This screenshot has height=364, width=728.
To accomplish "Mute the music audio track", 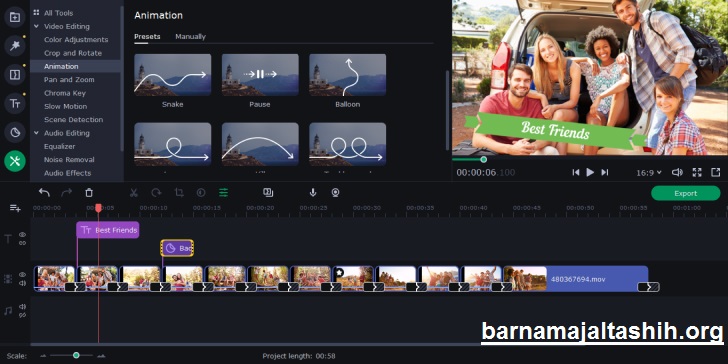I will coord(22,306).
